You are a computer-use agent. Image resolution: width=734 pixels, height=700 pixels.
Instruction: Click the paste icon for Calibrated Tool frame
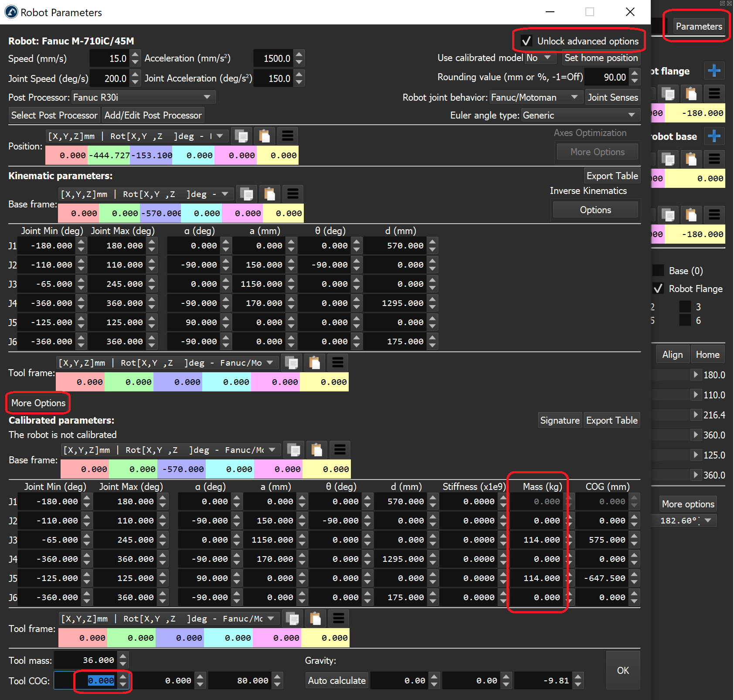315,618
